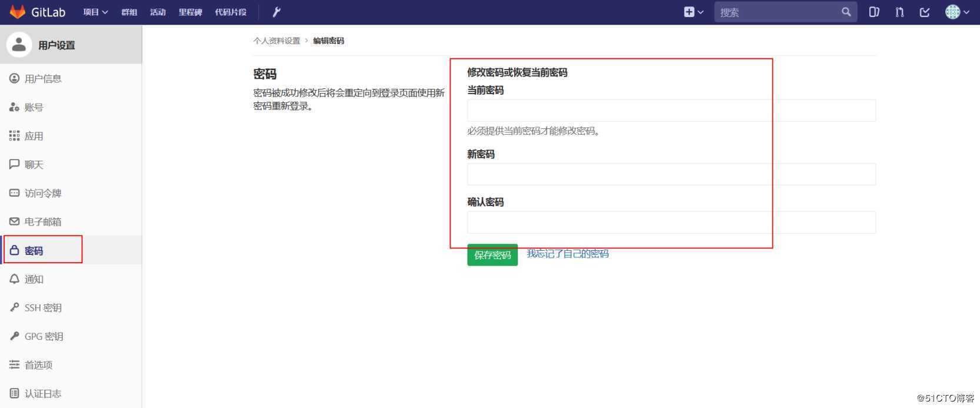This screenshot has width=980, height=408.
Task: Open the 代码片段 menu item
Action: click(231, 12)
